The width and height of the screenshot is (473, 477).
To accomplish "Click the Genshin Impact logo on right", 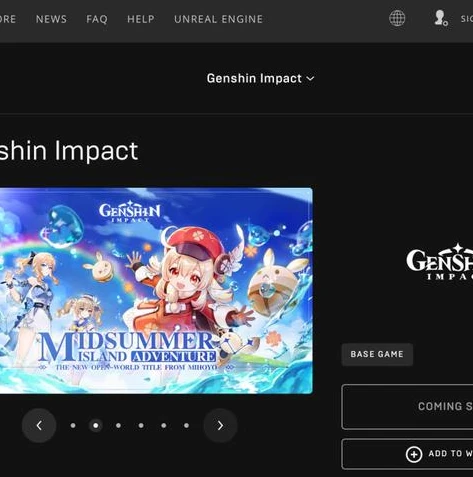I will 439,262.
